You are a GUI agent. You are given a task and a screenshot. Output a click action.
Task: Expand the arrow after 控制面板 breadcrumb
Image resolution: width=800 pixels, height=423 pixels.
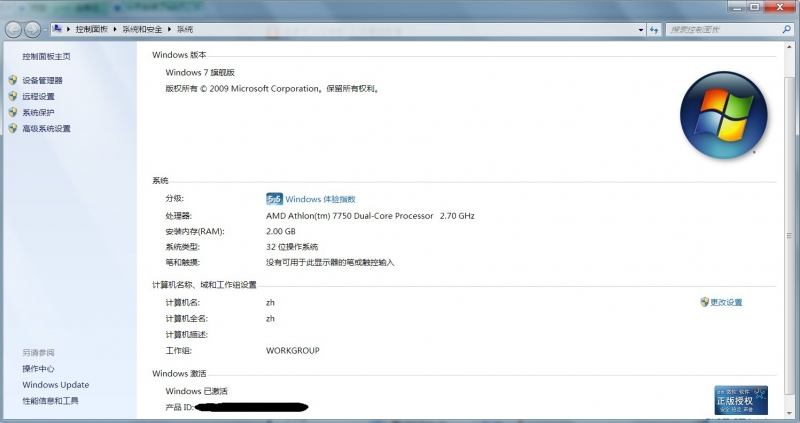tap(115, 29)
